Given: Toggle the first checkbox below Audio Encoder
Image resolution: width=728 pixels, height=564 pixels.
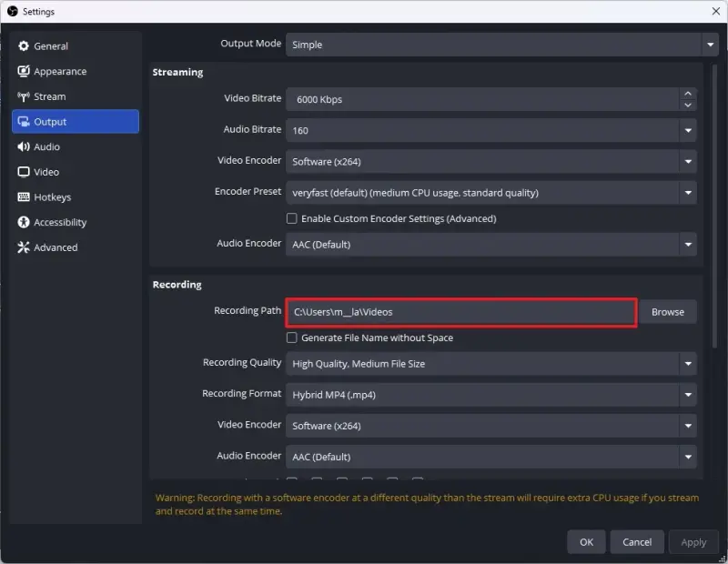Looking at the screenshot, I should pyautogui.click(x=293, y=479).
